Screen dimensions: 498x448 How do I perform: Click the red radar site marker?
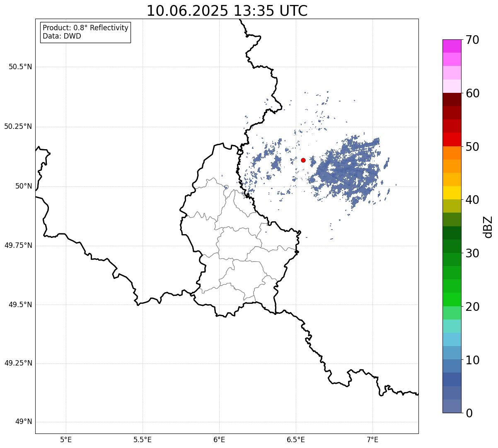pos(303,160)
